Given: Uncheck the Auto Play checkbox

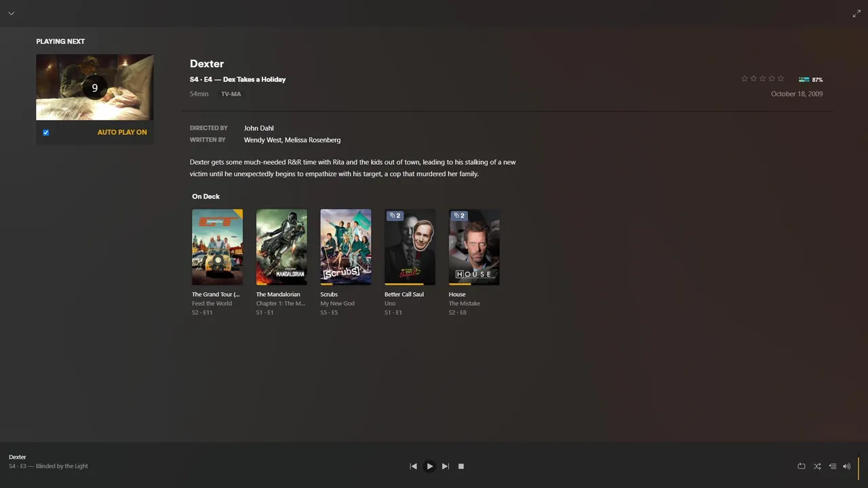Looking at the screenshot, I should (x=46, y=132).
